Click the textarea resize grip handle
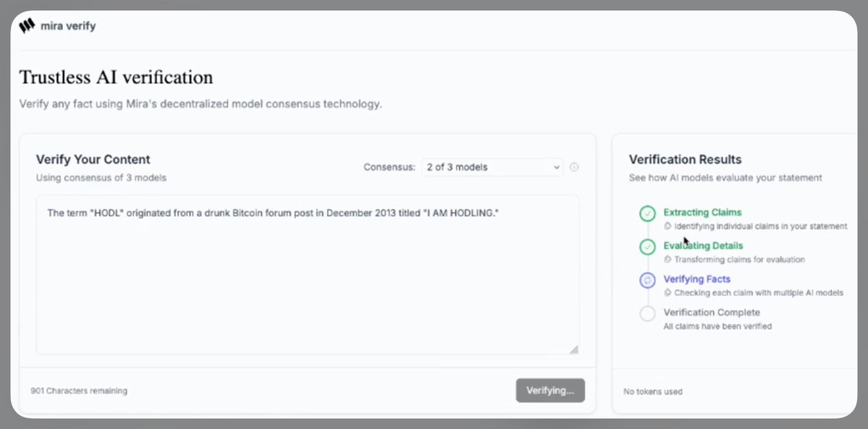Viewport: 868px width, 429px height. (x=574, y=349)
